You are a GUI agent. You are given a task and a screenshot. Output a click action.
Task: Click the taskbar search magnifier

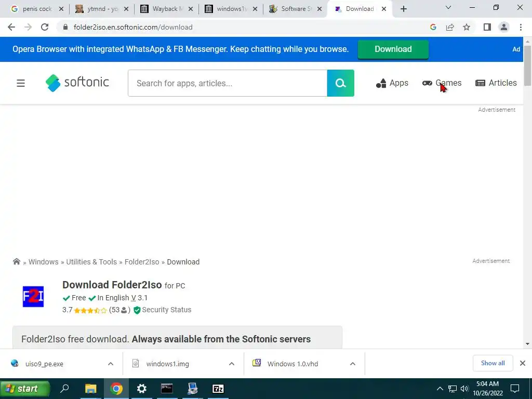[x=64, y=389]
